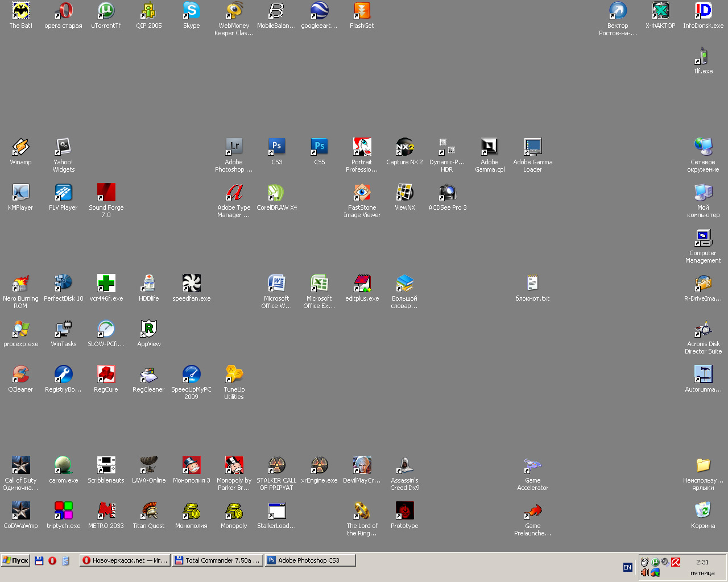Click Opera quick launch icon in taskbar

[x=52, y=560]
